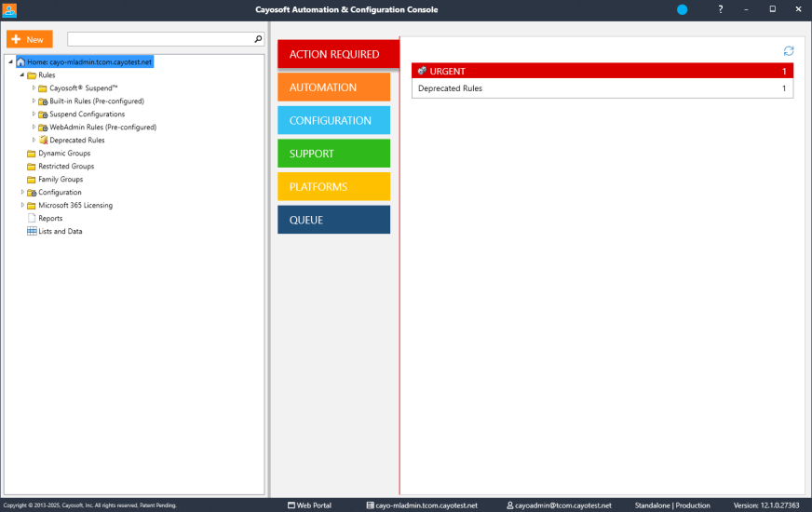Switch to the SUPPORT tab

[333, 154]
